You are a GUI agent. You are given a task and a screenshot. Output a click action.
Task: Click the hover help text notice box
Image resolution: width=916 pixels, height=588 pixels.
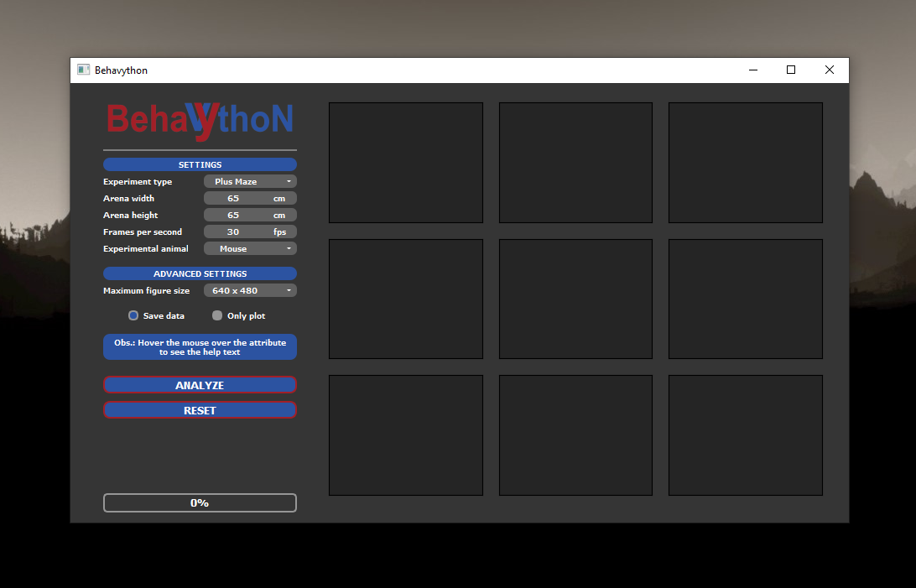[200, 346]
